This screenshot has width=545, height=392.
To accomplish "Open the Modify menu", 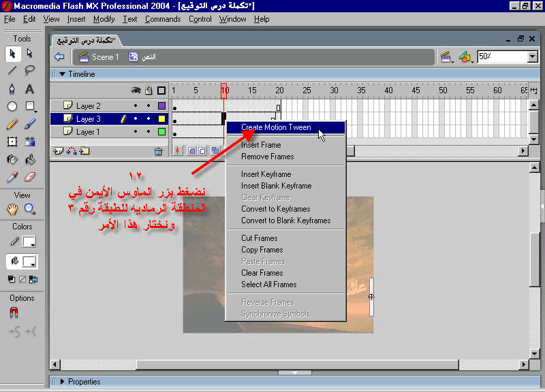I will pyautogui.click(x=104, y=19).
